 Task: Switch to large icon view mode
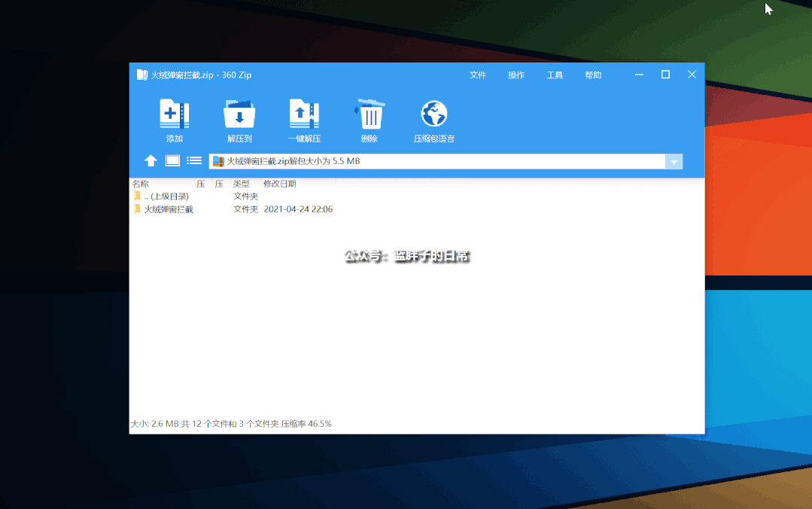point(172,161)
